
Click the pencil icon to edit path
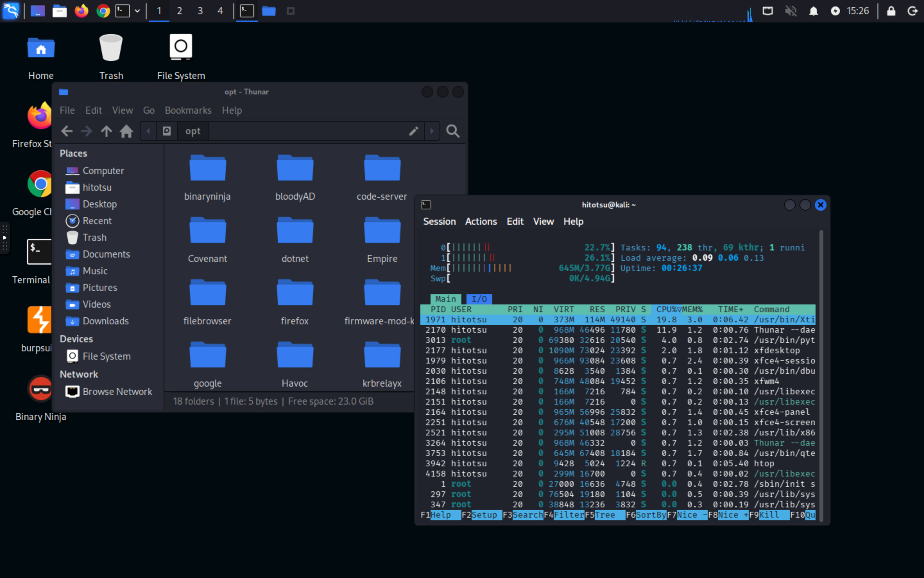tap(414, 131)
